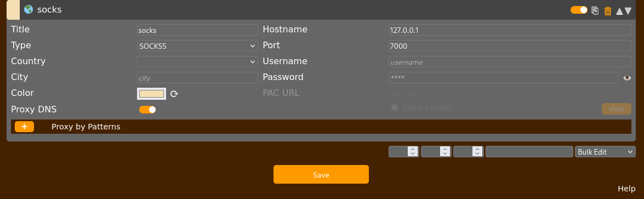Screen dimensions: 644x199
Task: Toggle the socks proxy enabled switch
Action: 579,10
